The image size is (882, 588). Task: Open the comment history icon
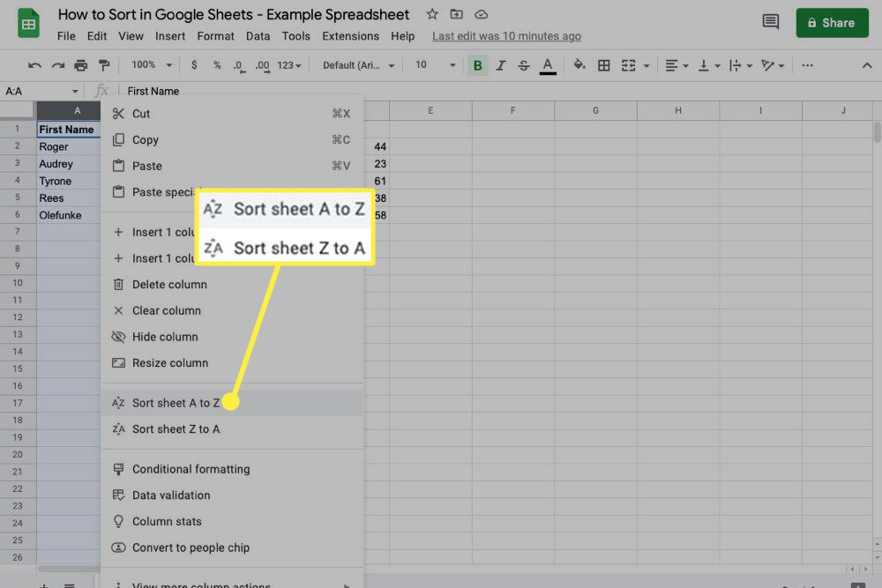pyautogui.click(x=771, y=23)
